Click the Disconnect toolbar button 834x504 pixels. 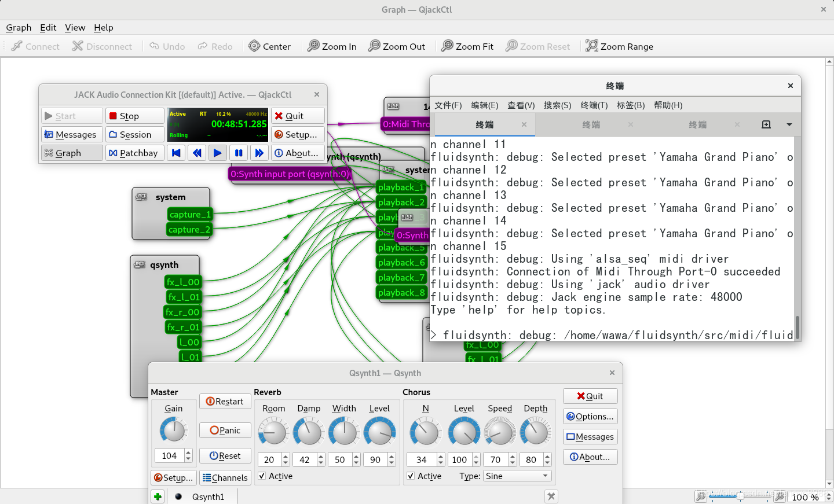pyautogui.click(x=102, y=46)
